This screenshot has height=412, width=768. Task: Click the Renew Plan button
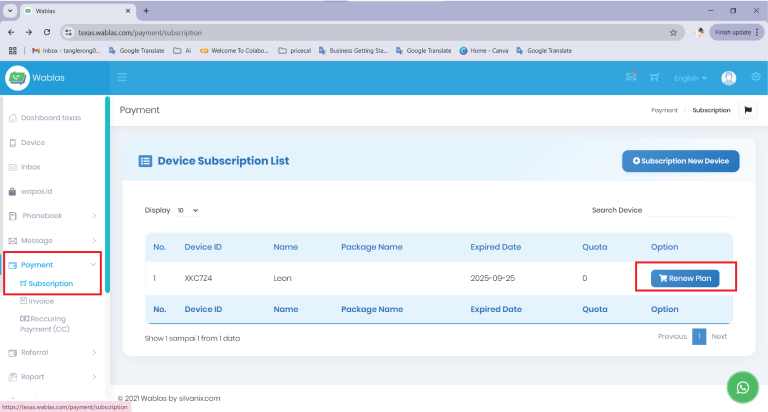[x=685, y=278]
